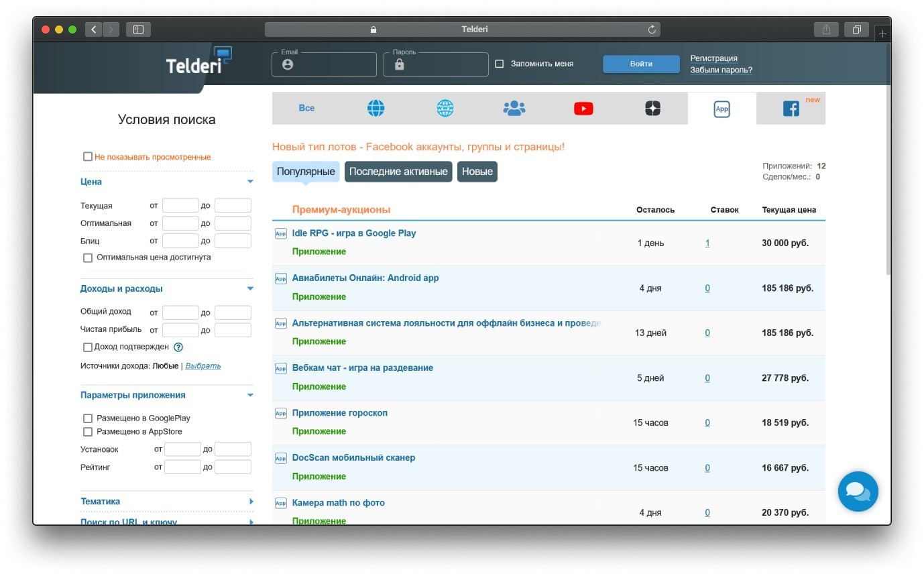924x574 pixels.
Task: Open the chat support bubble
Action: [x=858, y=492]
